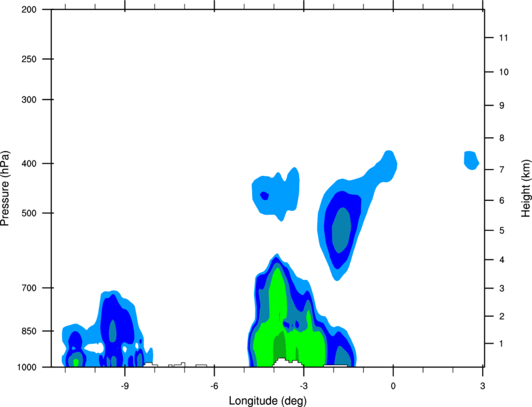
Task: Click the white terrain outline near longitude -3.5
Action: [x=288, y=363]
